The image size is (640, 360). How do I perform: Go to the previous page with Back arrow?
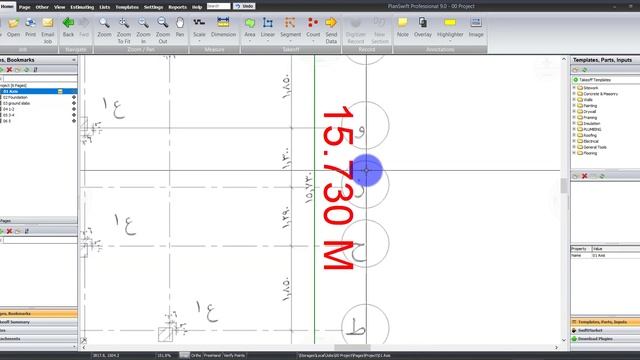(x=68, y=27)
